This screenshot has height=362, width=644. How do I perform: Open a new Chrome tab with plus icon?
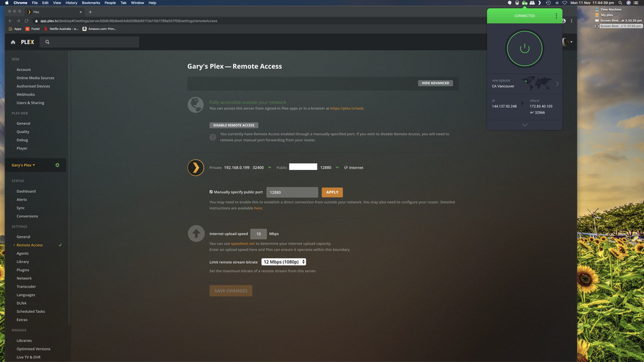point(90,12)
